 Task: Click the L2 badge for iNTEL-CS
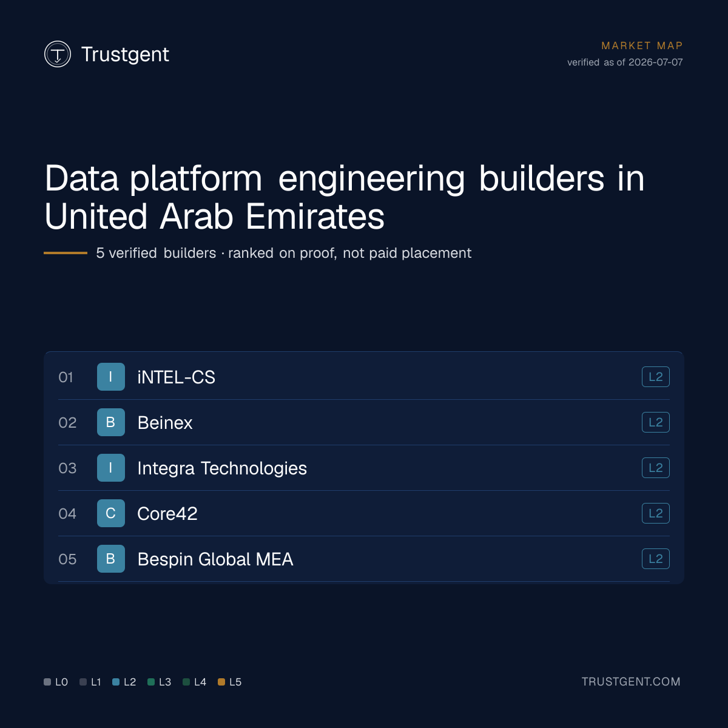(656, 377)
